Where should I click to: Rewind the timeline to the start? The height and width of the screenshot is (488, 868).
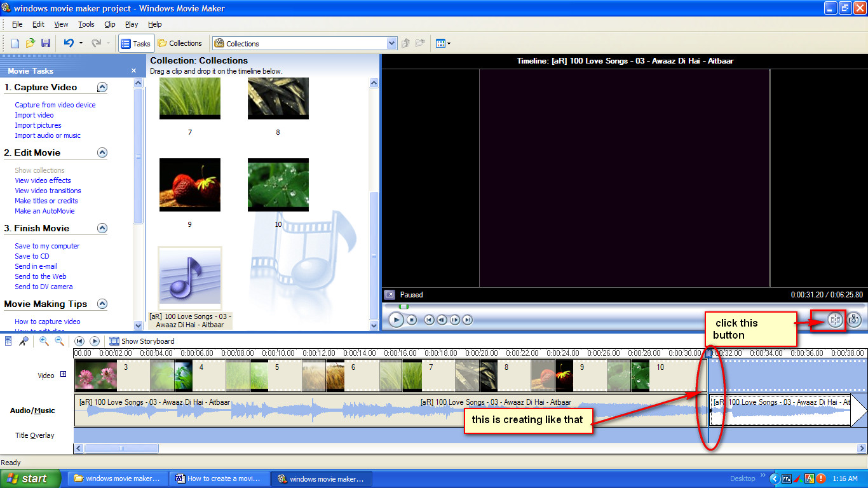click(79, 341)
